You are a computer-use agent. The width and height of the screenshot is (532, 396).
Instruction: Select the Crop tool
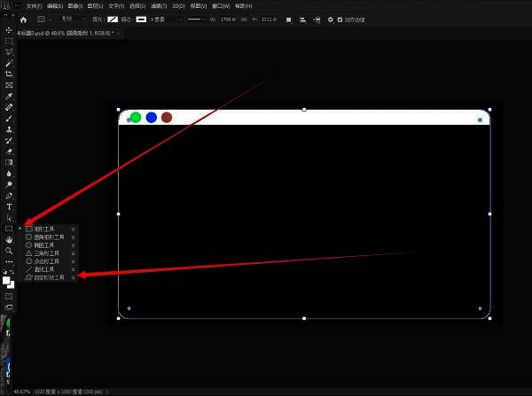(x=9, y=74)
